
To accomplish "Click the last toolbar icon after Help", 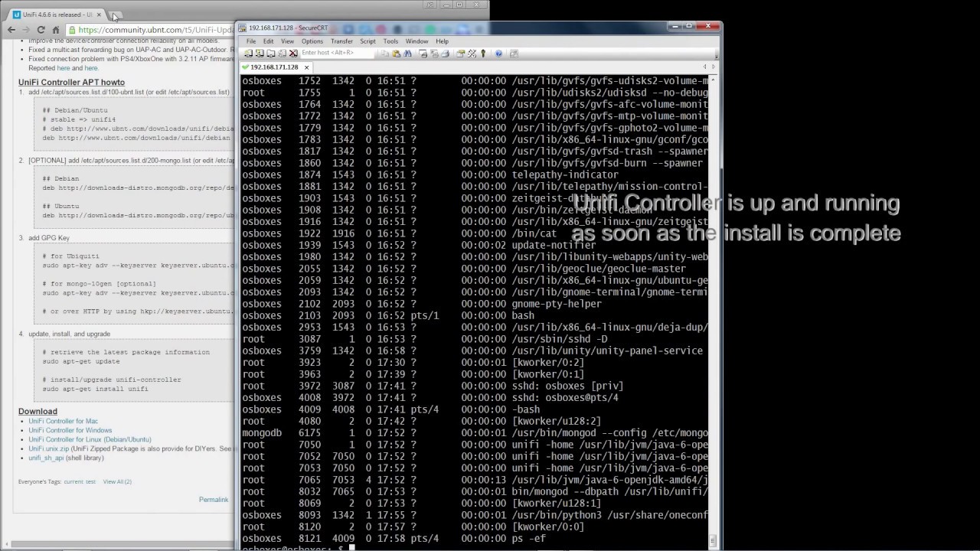I will point(514,54).
